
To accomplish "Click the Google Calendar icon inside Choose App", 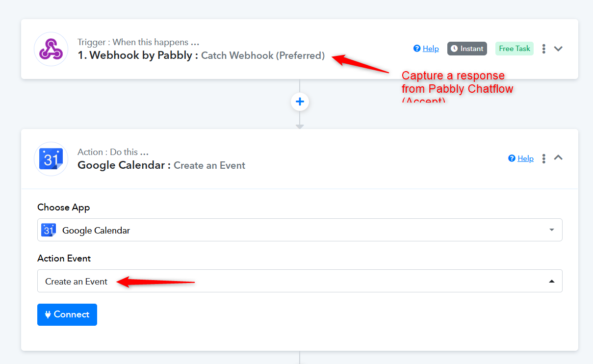I will (x=49, y=230).
